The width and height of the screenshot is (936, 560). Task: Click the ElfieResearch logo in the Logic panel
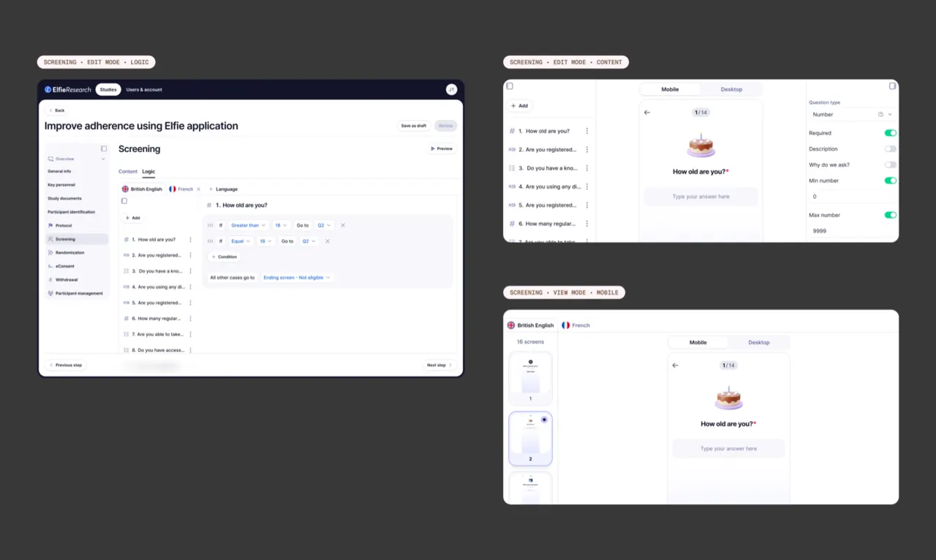pyautogui.click(x=67, y=90)
